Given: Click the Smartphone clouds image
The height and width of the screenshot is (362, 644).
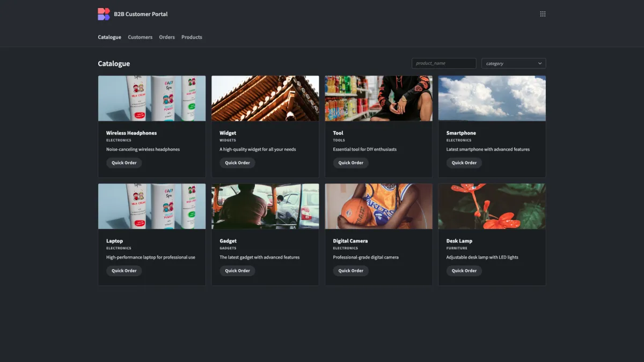Looking at the screenshot, I should pyautogui.click(x=492, y=98).
